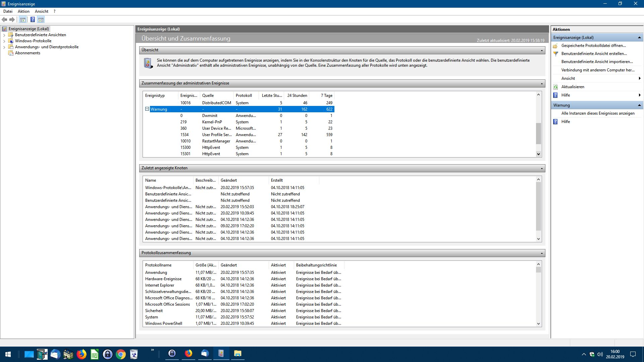Show hidden system tray icons

coord(584,354)
